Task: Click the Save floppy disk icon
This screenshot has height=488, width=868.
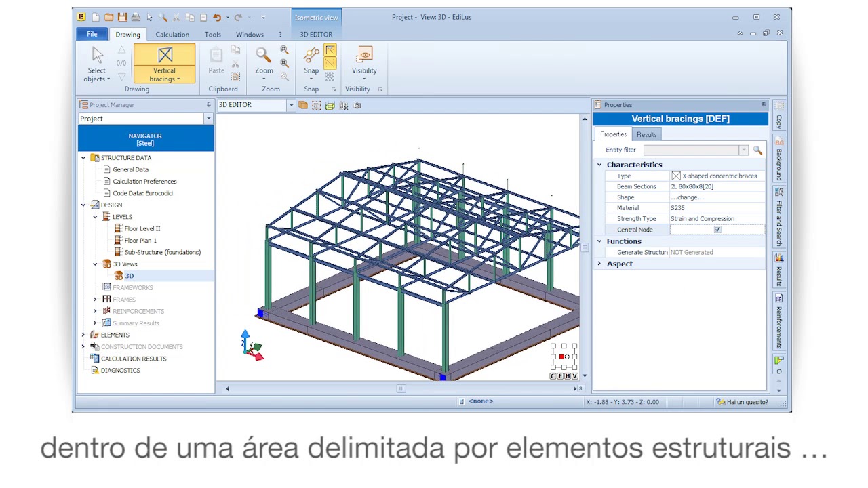Action: [x=122, y=17]
